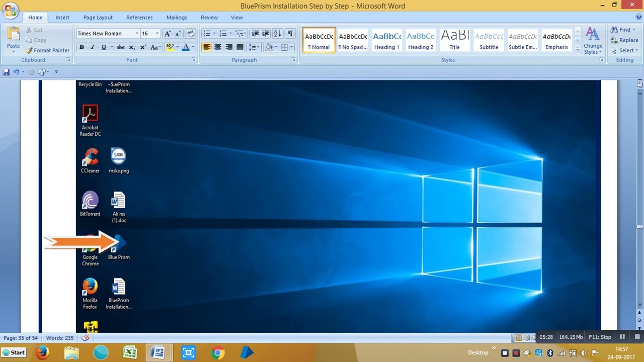The height and width of the screenshot is (362, 644).
Task: Click the text highlight color button
Action: (170, 47)
